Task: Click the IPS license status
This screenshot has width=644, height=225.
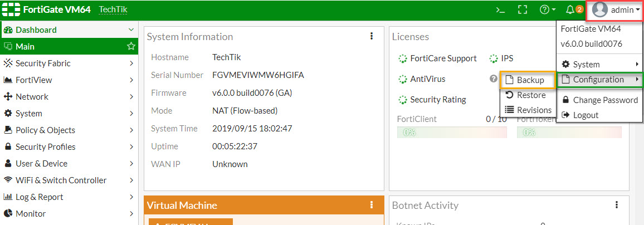Action: click(x=501, y=58)
